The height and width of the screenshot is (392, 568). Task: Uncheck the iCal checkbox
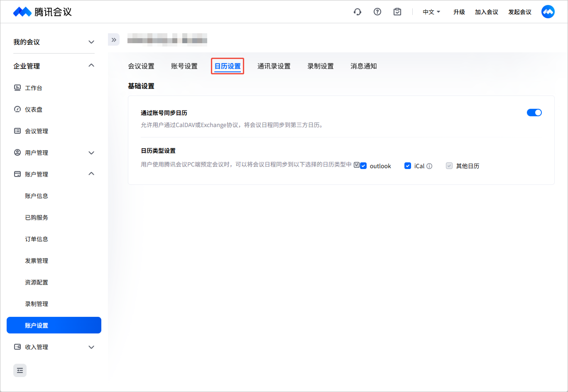(x=408, y=166)
